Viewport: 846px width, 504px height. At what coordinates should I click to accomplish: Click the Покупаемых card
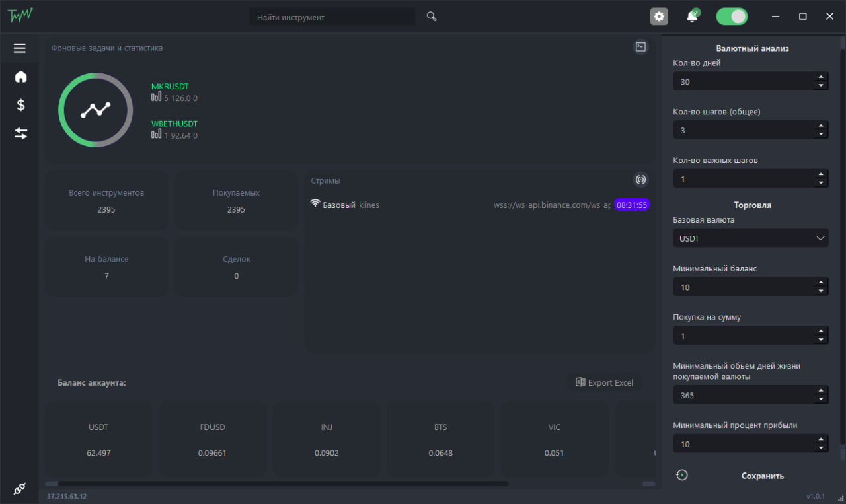pos(236,201)
